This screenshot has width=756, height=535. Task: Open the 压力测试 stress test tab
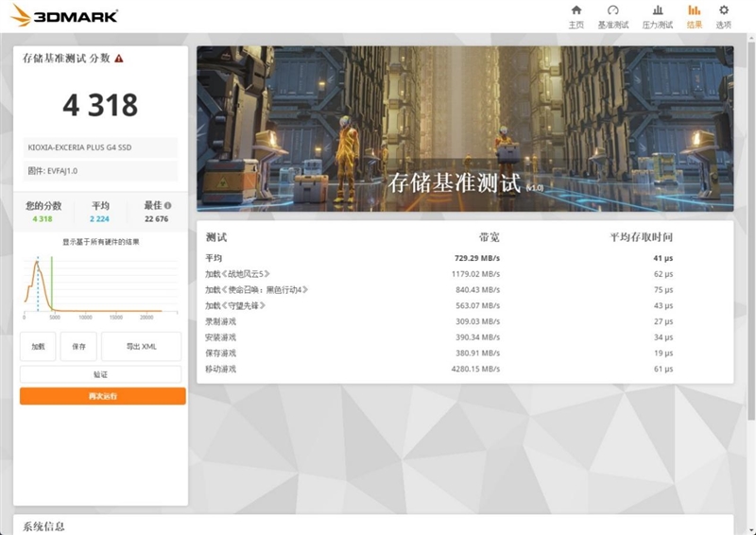click(657, 17)
